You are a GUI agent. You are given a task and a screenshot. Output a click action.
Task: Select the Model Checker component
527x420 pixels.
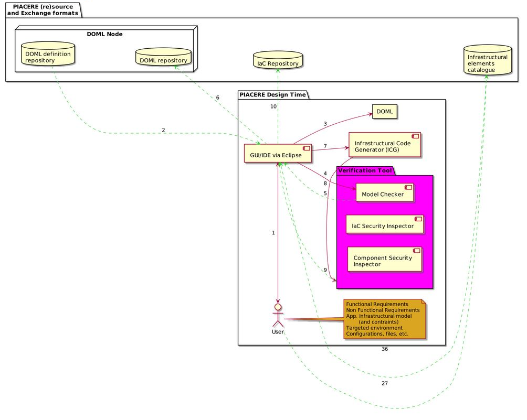pos(385,192)
